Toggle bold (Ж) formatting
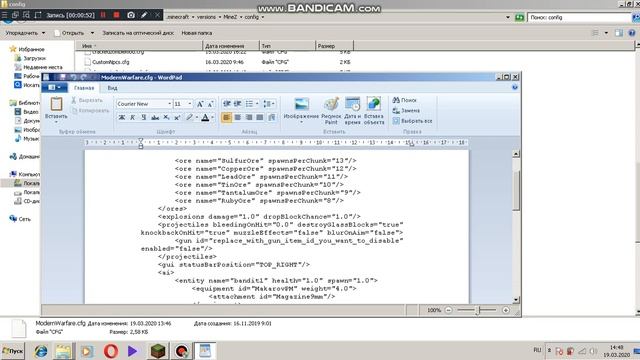640x360 pixels. 122,118
